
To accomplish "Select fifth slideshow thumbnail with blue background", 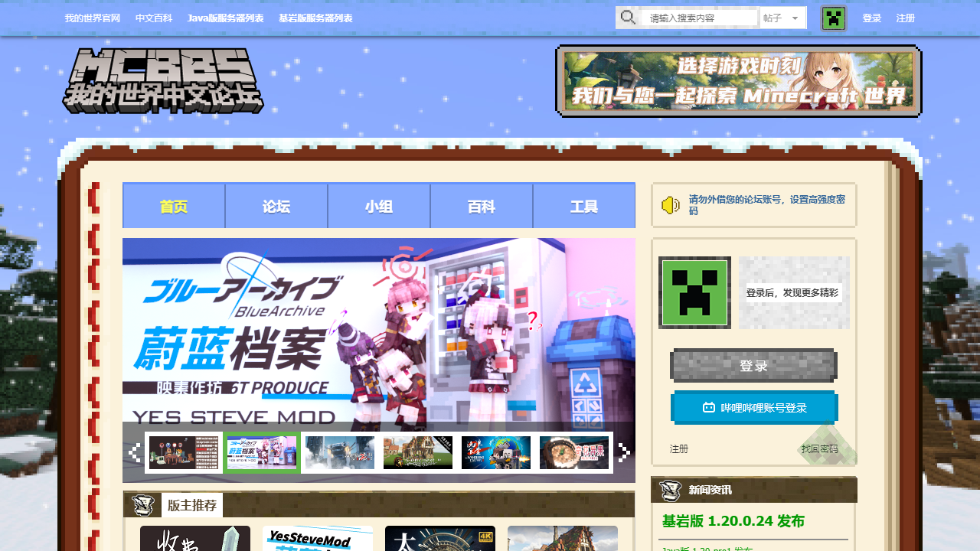I will (x=496, y=453).
